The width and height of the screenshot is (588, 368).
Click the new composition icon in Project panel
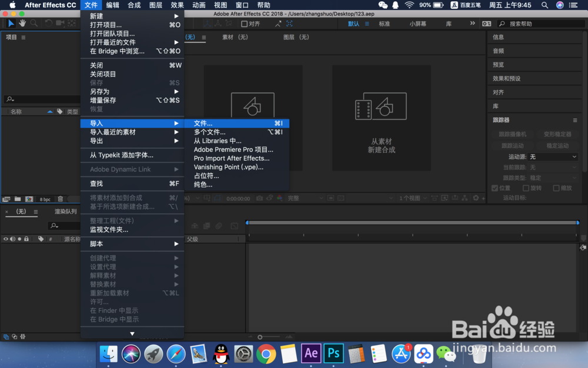(29, 199)
